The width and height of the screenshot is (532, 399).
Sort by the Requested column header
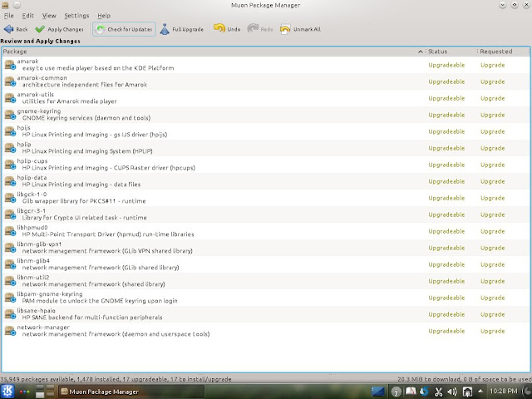[x=504, y=52]
